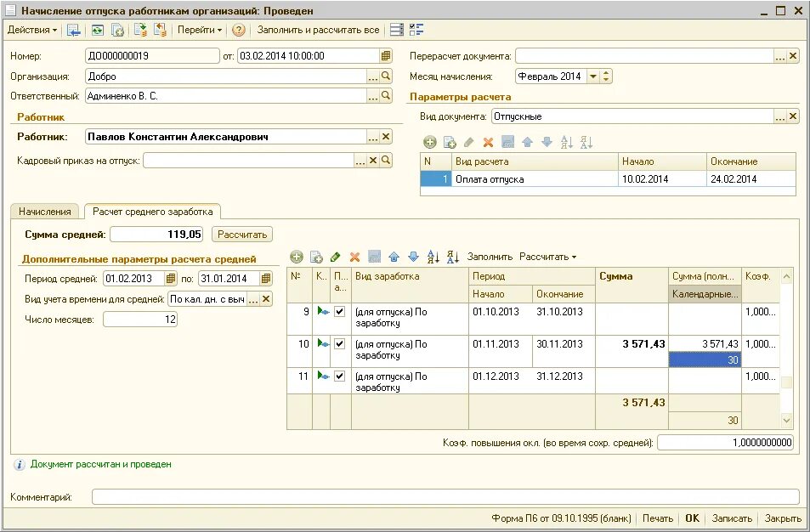Click the document icon with green arrow

coord(140,30)
